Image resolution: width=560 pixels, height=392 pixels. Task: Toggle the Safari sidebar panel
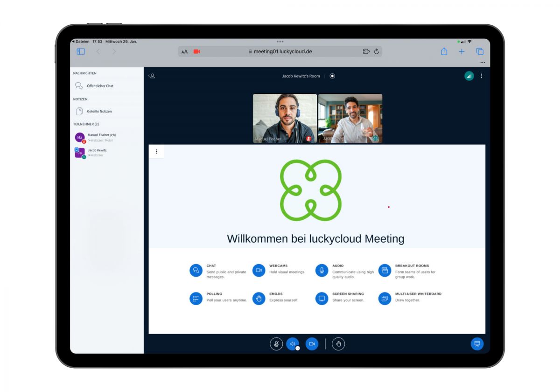tap(81, 51)
